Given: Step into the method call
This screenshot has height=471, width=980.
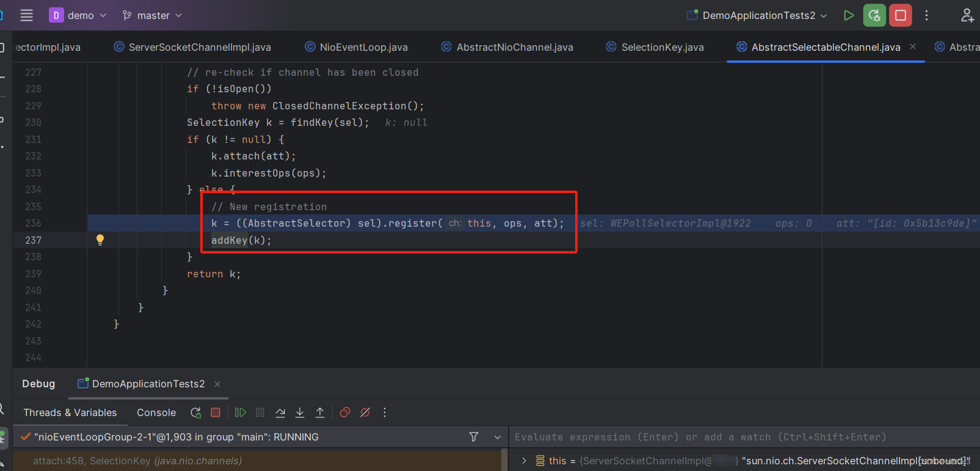Looking at the screenshot, I should pyautogui.click(x=300, y=413).
